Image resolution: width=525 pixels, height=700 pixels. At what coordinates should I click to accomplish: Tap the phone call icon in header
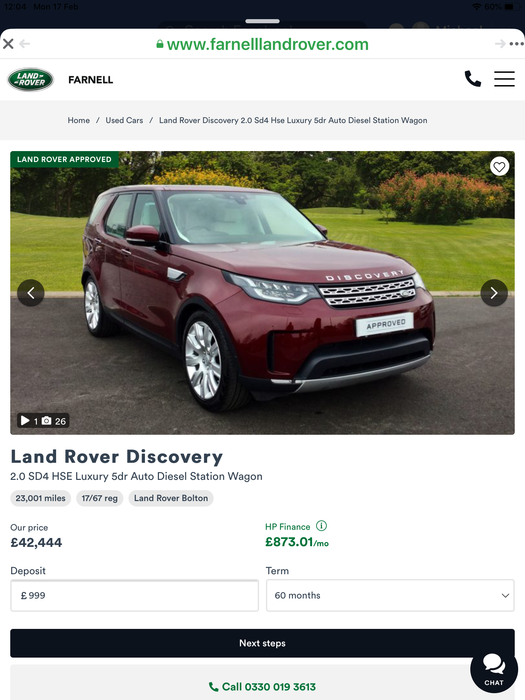pyautogui.click(x=473, y=79)
